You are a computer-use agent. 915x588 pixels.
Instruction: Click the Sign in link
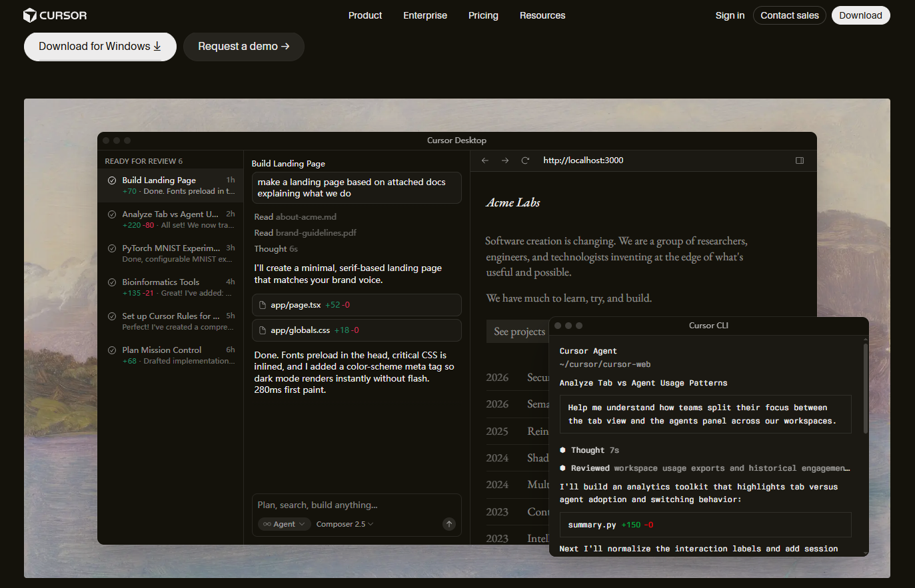point(730,15)
